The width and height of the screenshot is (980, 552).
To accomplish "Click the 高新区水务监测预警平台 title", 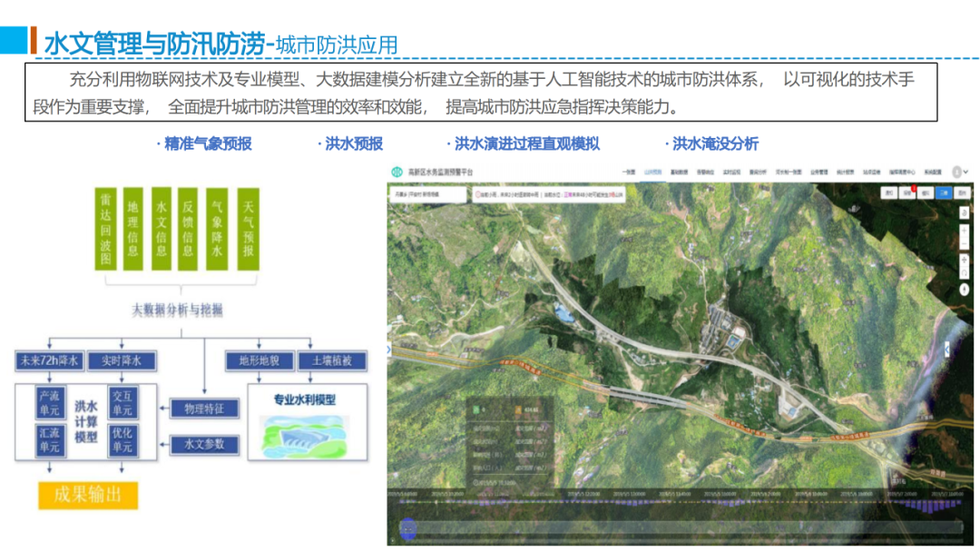I will point(441,172).
